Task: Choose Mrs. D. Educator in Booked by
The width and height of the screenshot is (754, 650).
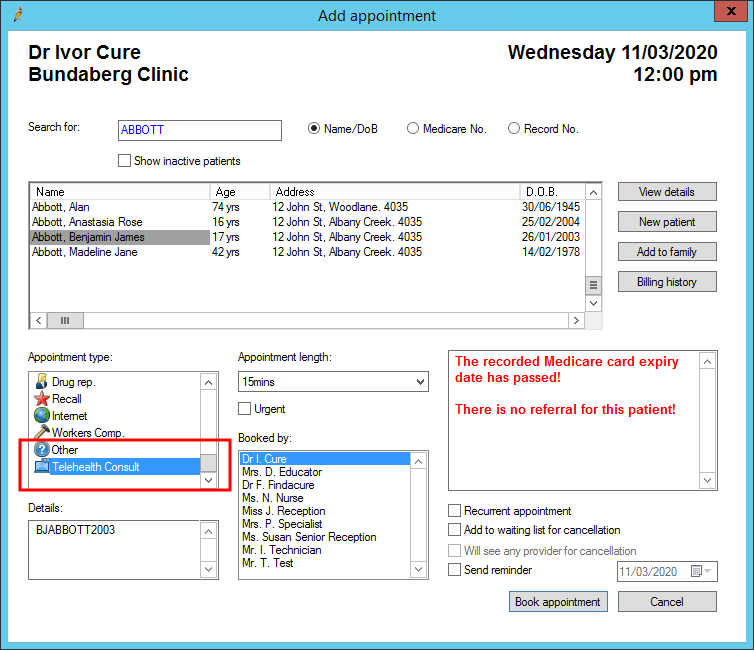Action: tap(281, 472)
